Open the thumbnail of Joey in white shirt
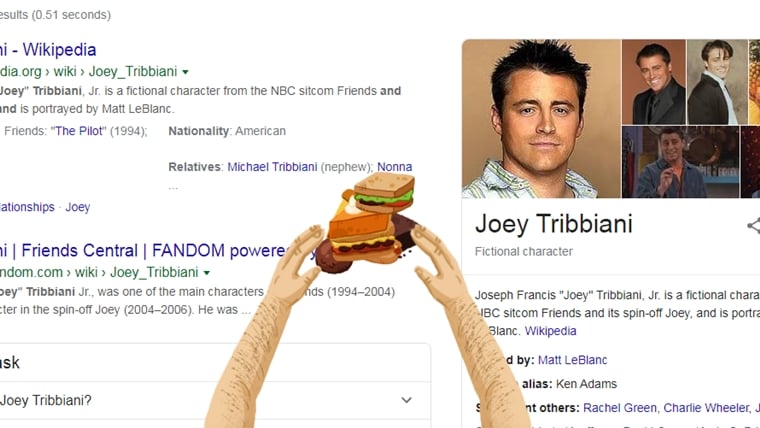Screen dimensions: 760x428 point(717,82)
